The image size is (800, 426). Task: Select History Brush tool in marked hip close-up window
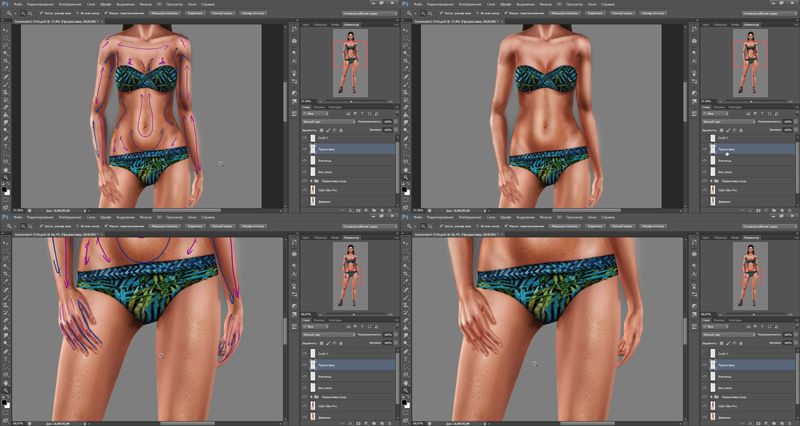coord(6,315)
